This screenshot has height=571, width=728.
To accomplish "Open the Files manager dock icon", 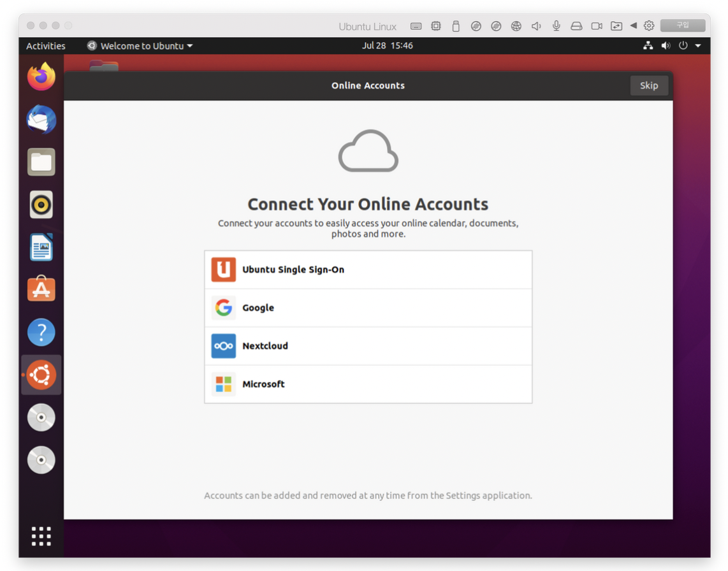I will [41, 162].
